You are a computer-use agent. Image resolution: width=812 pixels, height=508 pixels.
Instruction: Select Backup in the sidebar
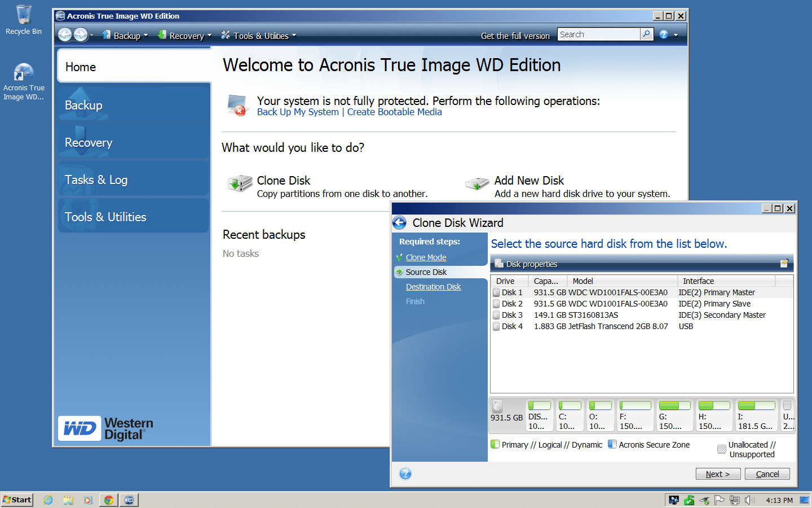[134, 104]
